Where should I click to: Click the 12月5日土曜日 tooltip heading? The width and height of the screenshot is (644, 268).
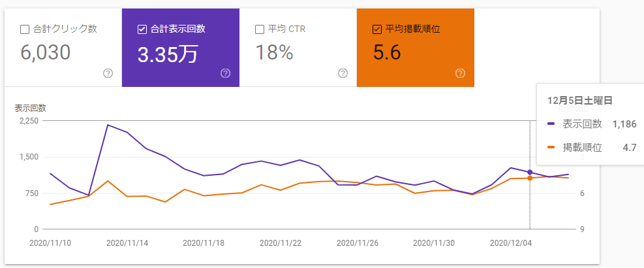(x=580, y=101)
